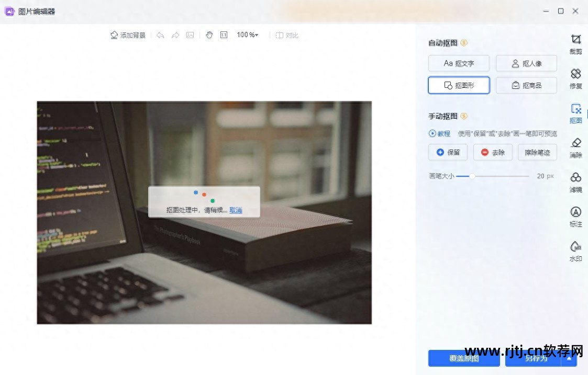Minimize the image editor window
588x375 pixels.
pos(546,11)
